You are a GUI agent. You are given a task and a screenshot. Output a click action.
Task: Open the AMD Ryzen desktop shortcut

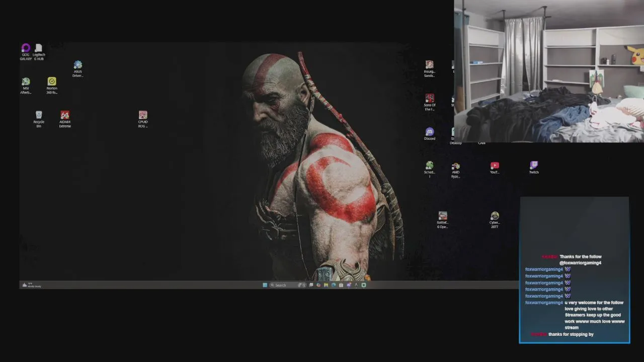(455, 169)
